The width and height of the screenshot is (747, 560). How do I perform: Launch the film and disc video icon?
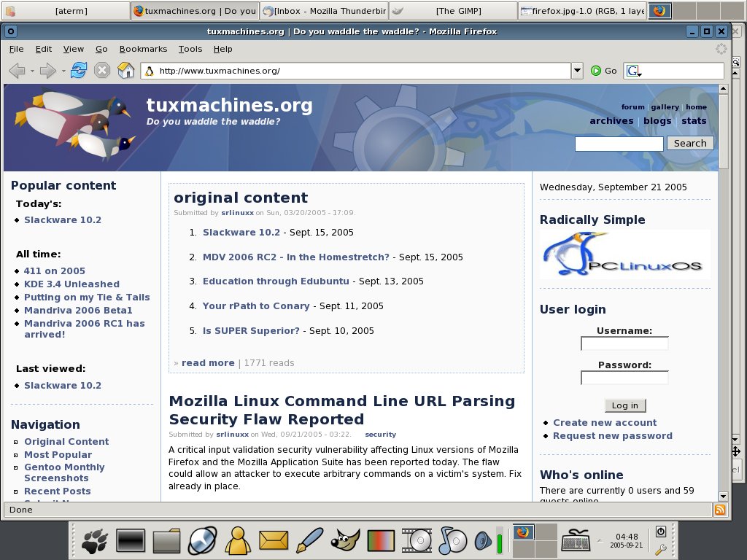pyautogui.click(x=417, y=540)
